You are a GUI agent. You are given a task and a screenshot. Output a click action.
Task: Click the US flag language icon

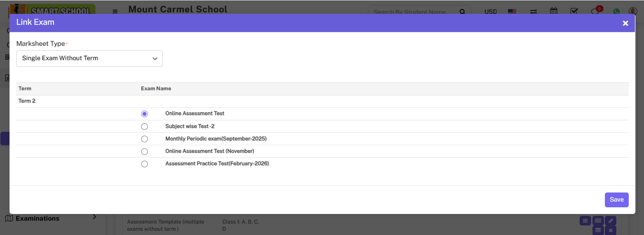coord(512,11)
